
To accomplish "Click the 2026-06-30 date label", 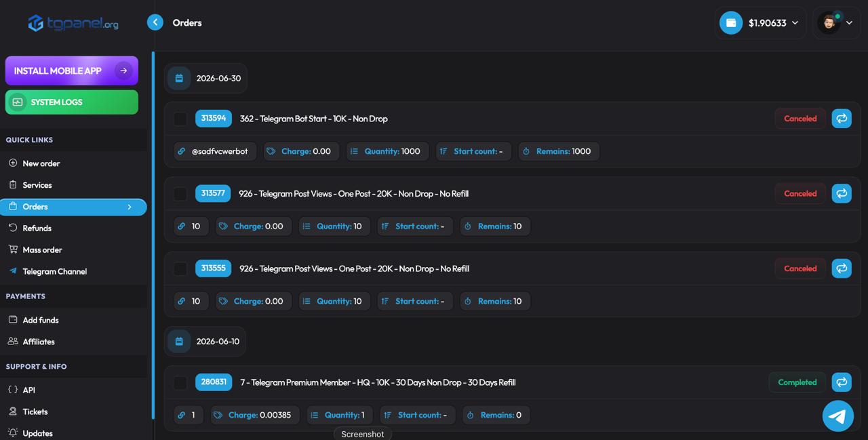I will pos(218,79).
